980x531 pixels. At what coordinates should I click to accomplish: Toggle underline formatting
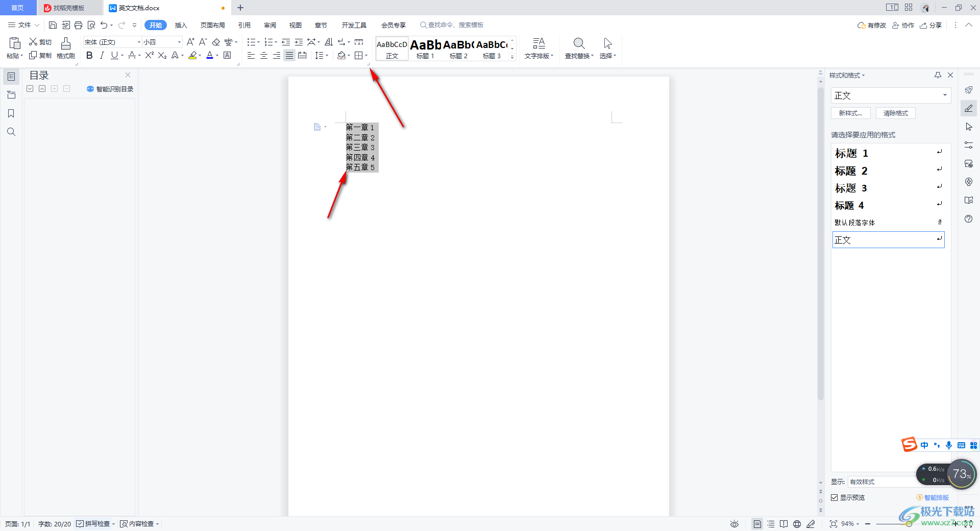tap(114, 55)
